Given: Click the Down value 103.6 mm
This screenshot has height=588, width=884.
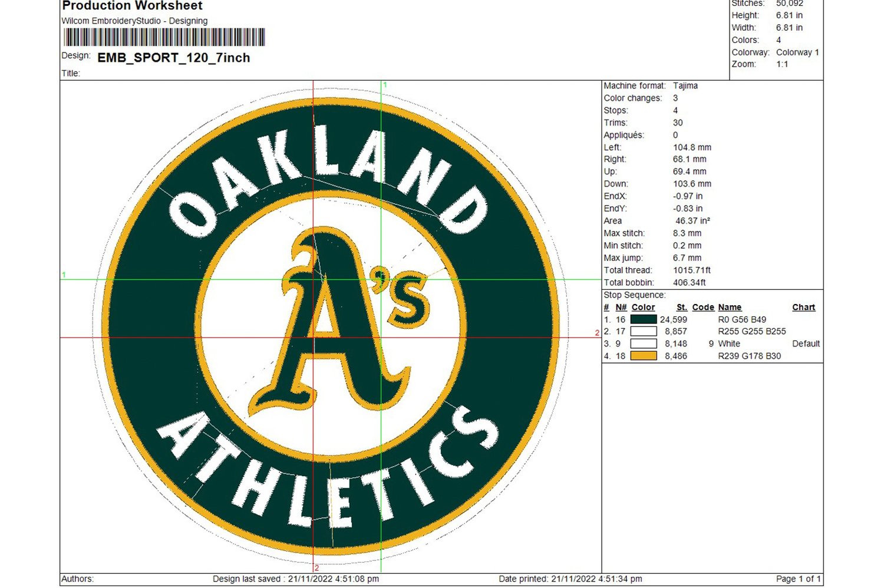Looking at the screenshot, I should 692,184.
